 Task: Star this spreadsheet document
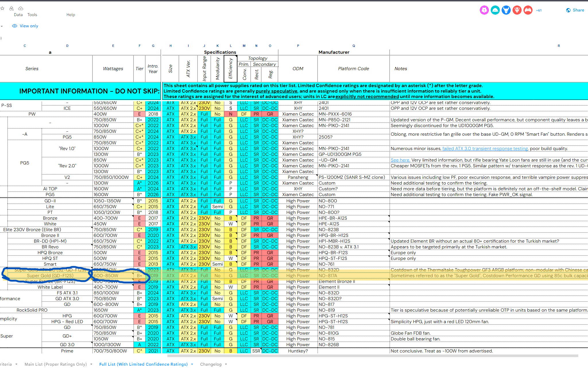click(x=2, y=8)
